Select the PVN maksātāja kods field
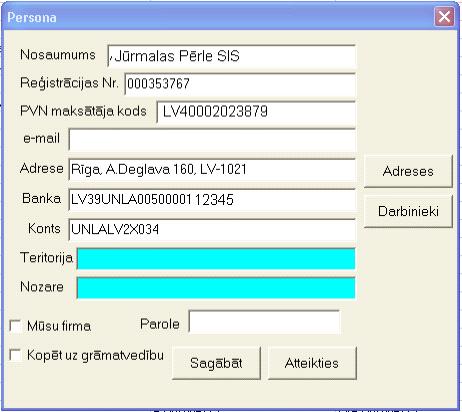The height and width of the screenshot is (412, 462). (x=256, y=112)
